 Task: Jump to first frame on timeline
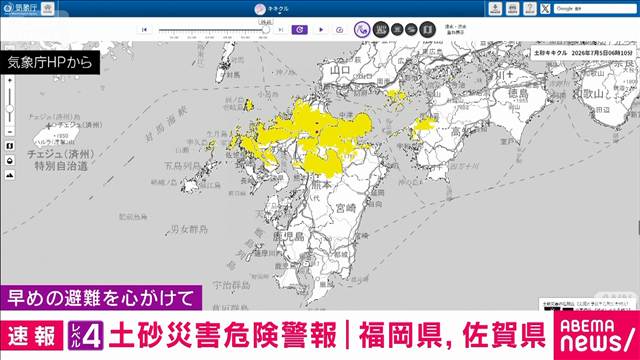(144, 30)
